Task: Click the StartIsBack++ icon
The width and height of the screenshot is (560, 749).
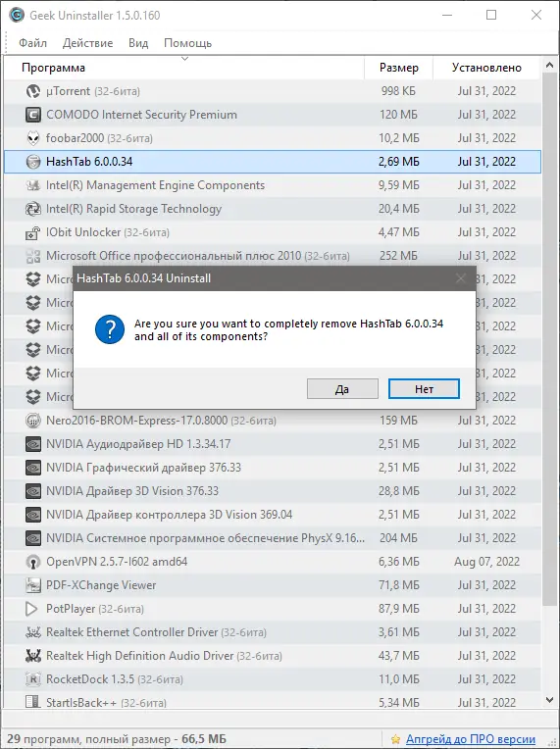Action: [33, 701]
